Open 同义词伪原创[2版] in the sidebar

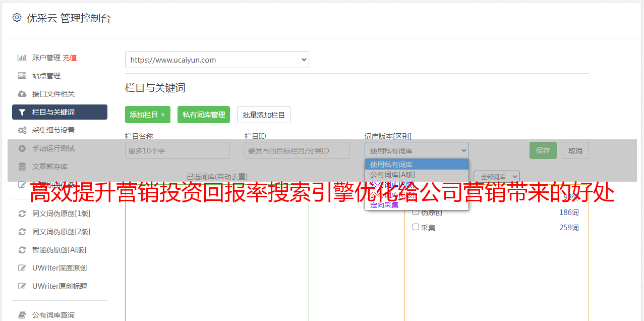click(x=62, y=232)
